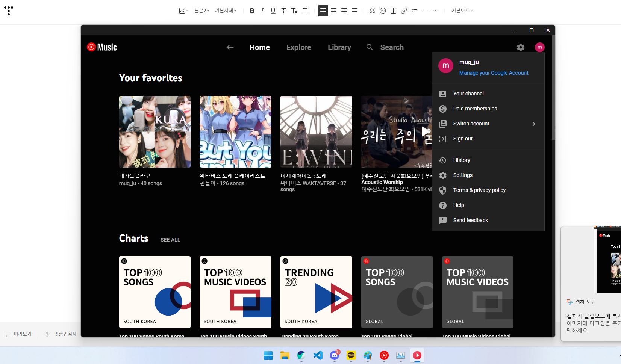The width and height of the screenshot is (621, 364).
Task: Open YouTube Music settings gear icon
Action: pos(521,47)
